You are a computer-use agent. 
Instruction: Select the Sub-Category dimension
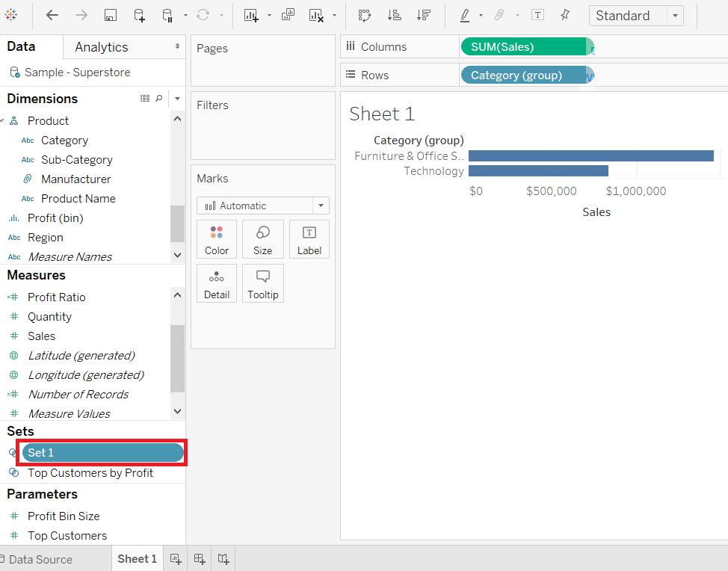click(x=76, y=160)
